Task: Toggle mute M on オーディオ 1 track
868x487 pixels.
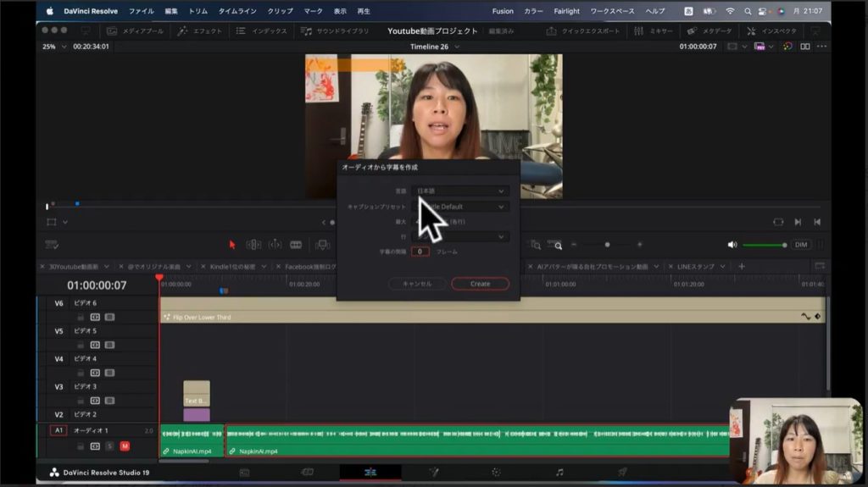Action: [125, 445]
